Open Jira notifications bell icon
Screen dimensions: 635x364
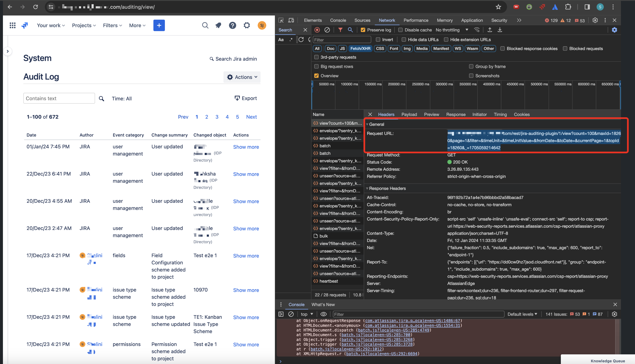coord(218,25)
